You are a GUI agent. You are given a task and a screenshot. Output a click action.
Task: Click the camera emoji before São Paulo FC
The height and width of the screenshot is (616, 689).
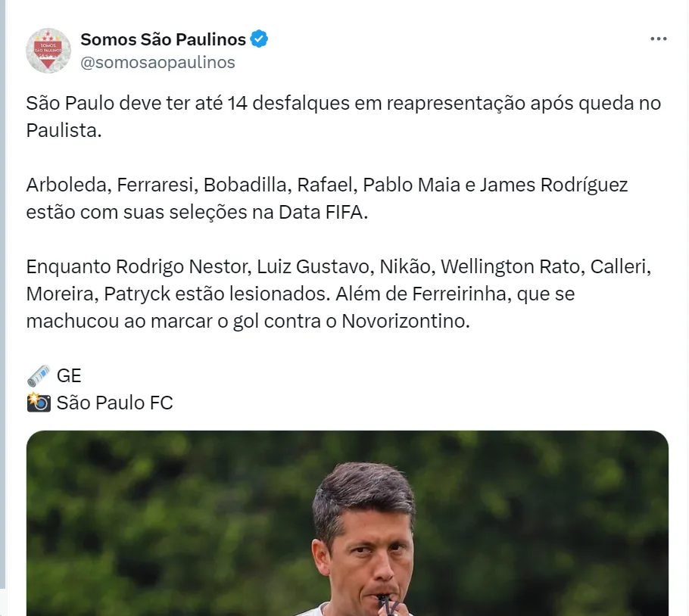coord(39,403)
